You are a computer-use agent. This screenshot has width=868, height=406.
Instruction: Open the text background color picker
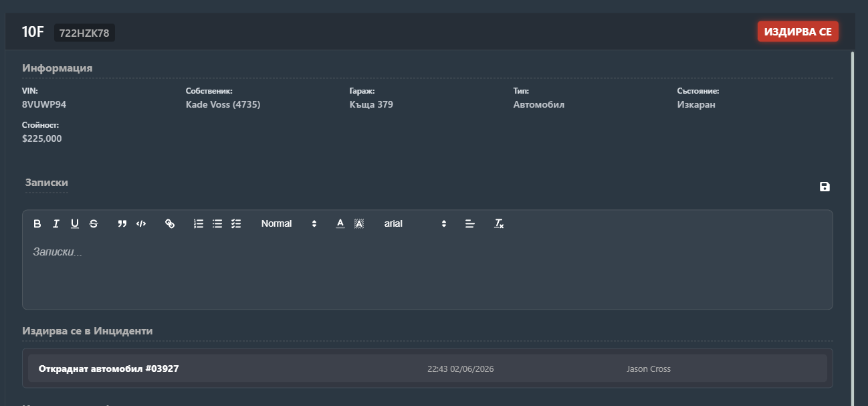click(359, 224)
